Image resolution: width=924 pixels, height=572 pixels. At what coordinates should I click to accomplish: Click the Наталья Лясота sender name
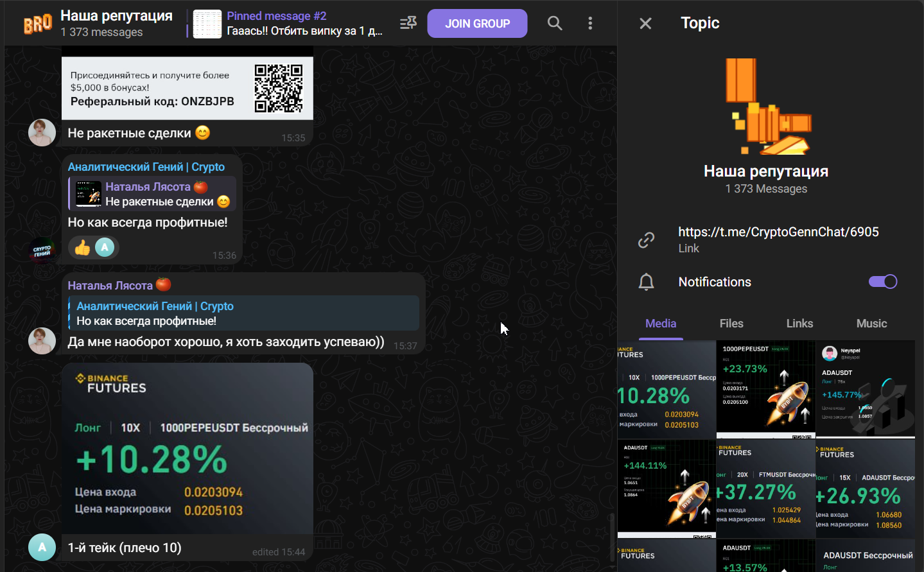[x=110, y=286]
